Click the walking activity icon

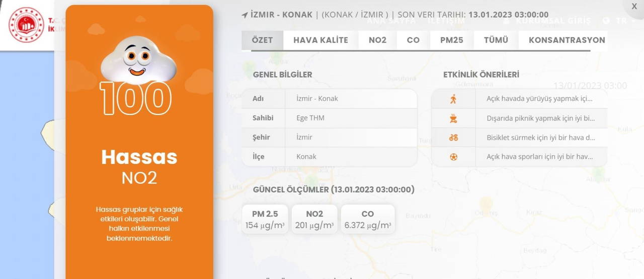coord(453,99)
